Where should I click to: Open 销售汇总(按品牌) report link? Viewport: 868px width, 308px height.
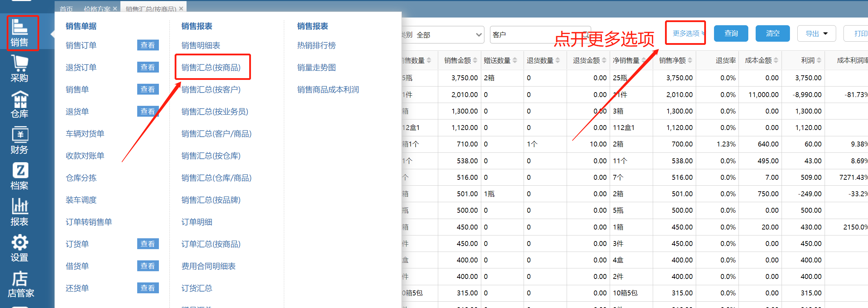click(211, 200)
